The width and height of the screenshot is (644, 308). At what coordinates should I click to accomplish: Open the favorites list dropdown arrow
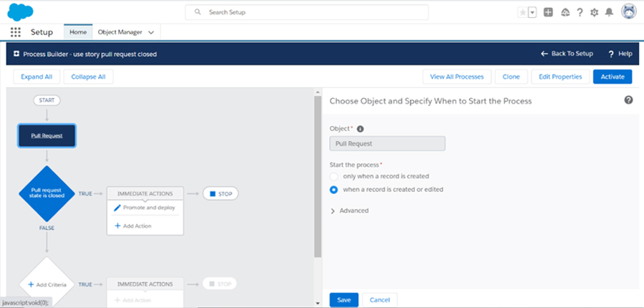(x=532, y=13)
